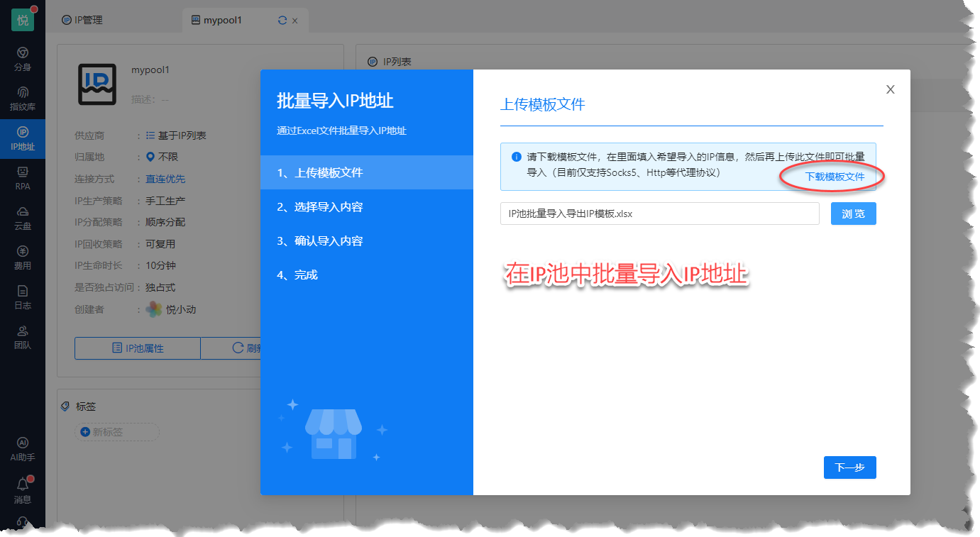
Task: Open 云盘 cloud drive icon
Action: point(23,218)
